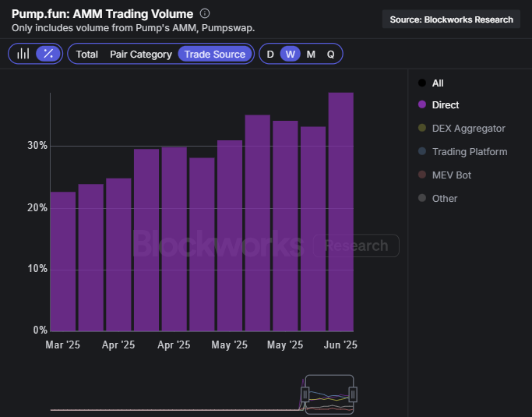Click the chart title Pump.fun: AMM Trading Volume
The height and width of the screenshot is (417, 532).
[x=102, y=14]
